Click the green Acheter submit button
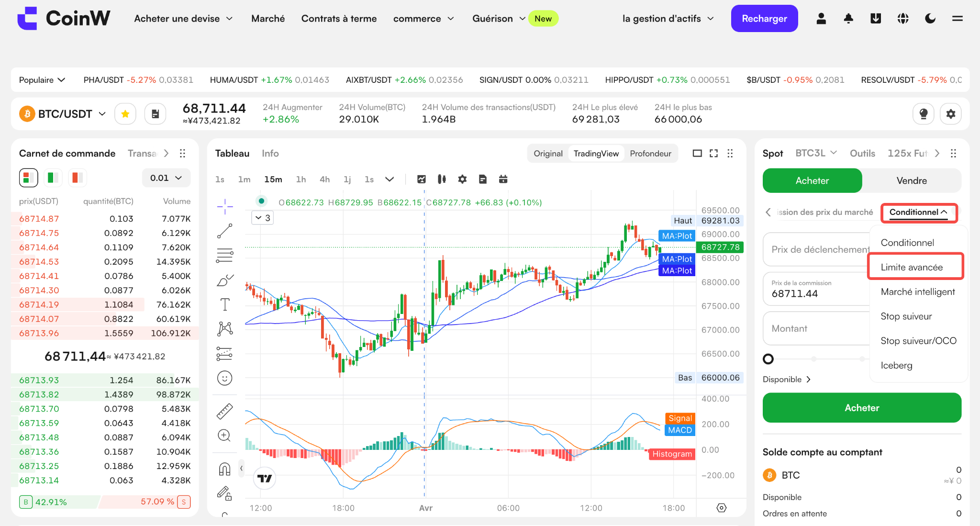The width and height of the screenshot is (980, 526). [x=862, y=408]
